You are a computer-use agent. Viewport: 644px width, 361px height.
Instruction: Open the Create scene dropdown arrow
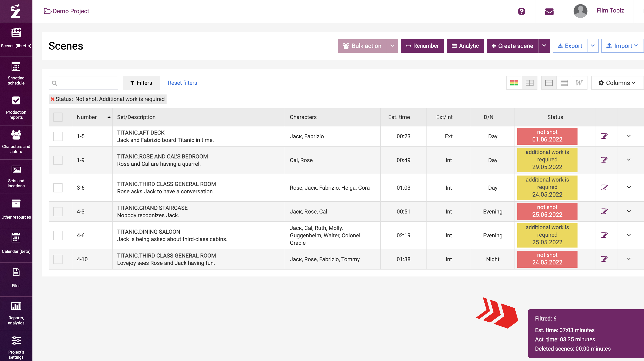(x=544, y=46)
